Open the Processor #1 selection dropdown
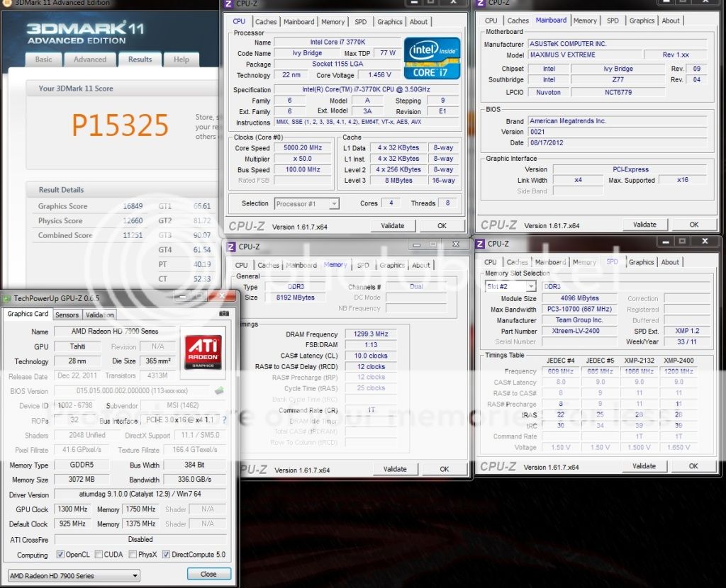Viewport: 726px width, 588px height. coord(307,203)
